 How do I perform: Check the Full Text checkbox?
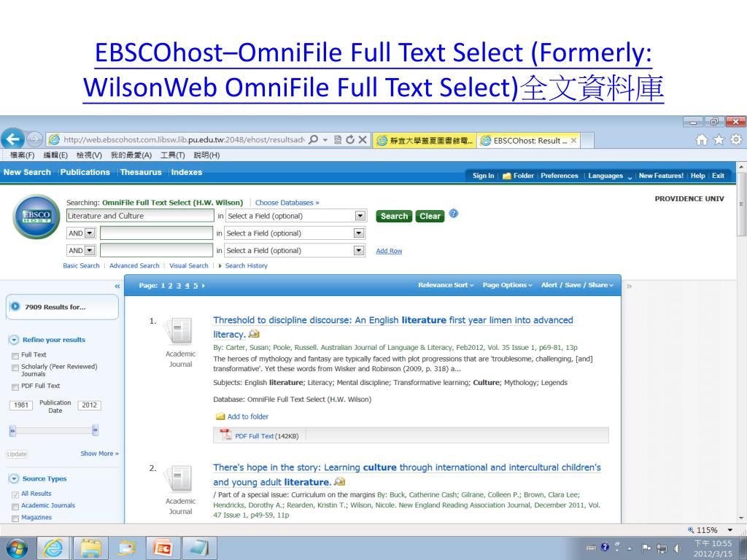pos(15,356)
